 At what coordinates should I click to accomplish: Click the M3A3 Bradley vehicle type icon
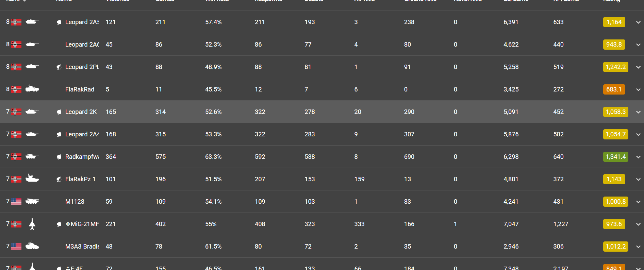point(32,246)
